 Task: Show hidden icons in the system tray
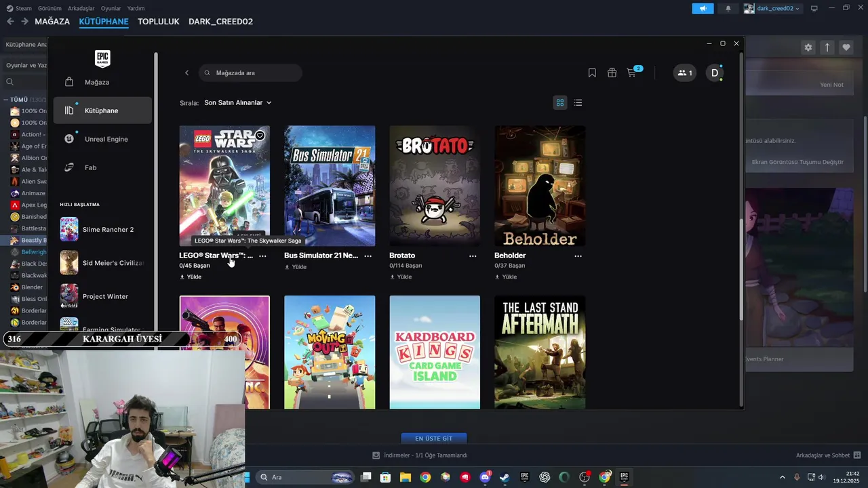pos(782,477)
